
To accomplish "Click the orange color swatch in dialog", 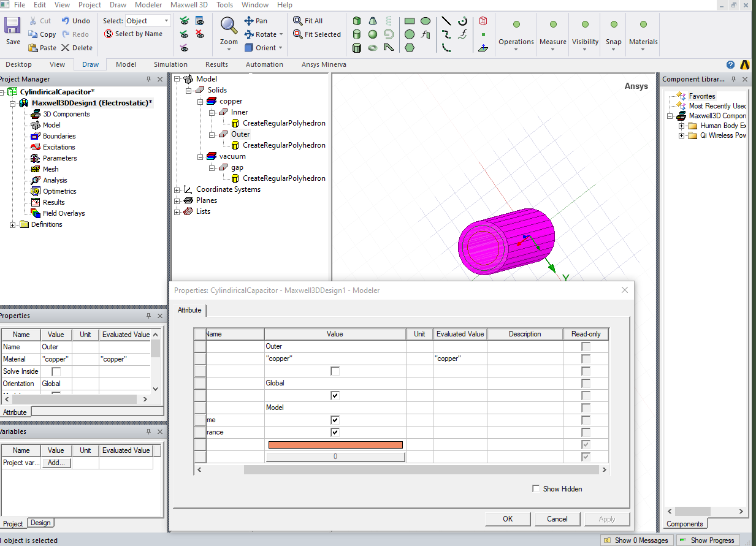I will click(x=335, y=444).
